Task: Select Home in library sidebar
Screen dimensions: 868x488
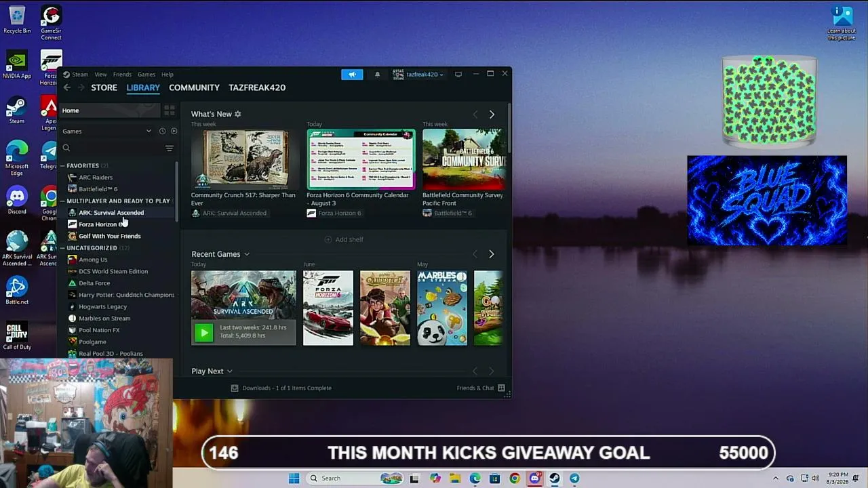Action: coord(111,110)
